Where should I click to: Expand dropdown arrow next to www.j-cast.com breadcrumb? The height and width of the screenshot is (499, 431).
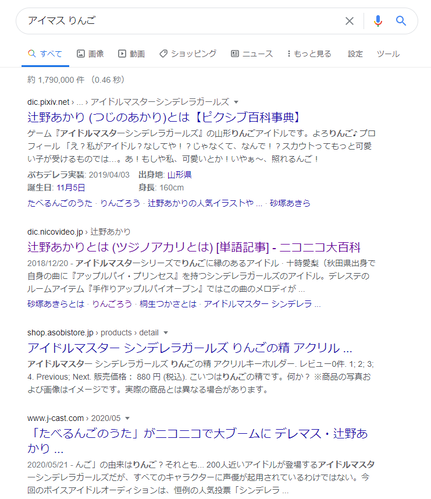(127, 418)
